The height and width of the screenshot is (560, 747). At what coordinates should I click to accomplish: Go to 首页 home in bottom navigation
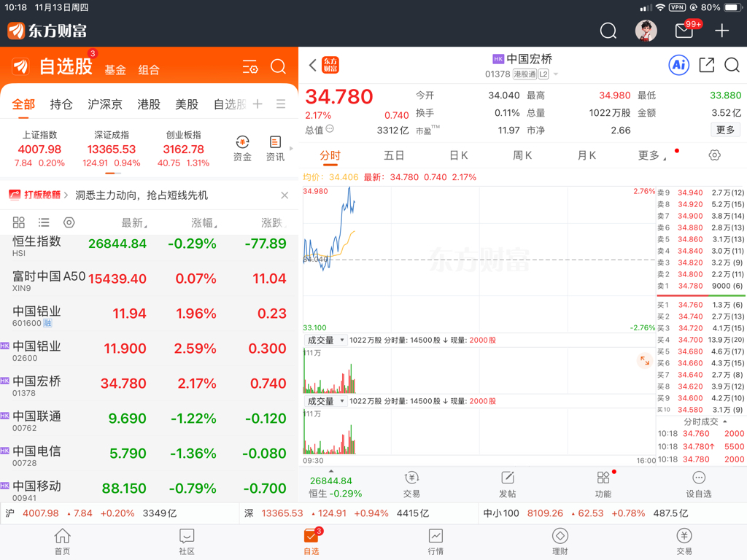(63, 542)
